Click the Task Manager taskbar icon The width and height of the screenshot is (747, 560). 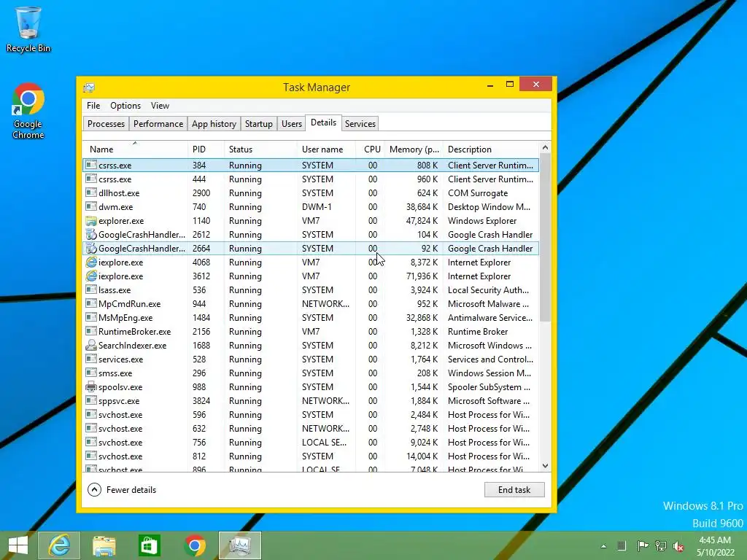(x=239, y=545)
